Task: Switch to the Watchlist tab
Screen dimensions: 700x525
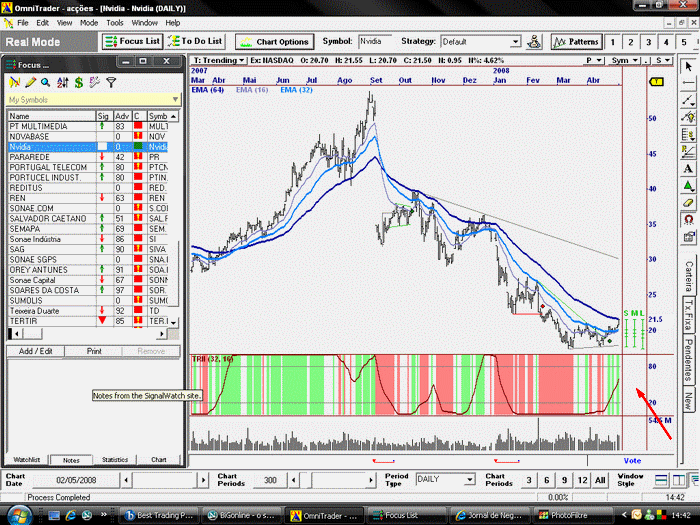Action: [27, 459]
